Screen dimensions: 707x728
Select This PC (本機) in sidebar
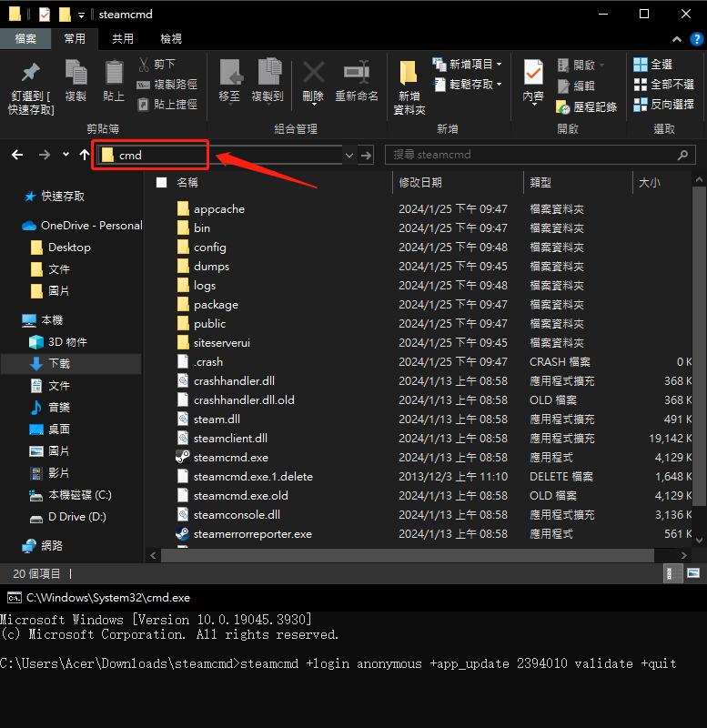tap(42, 320)
